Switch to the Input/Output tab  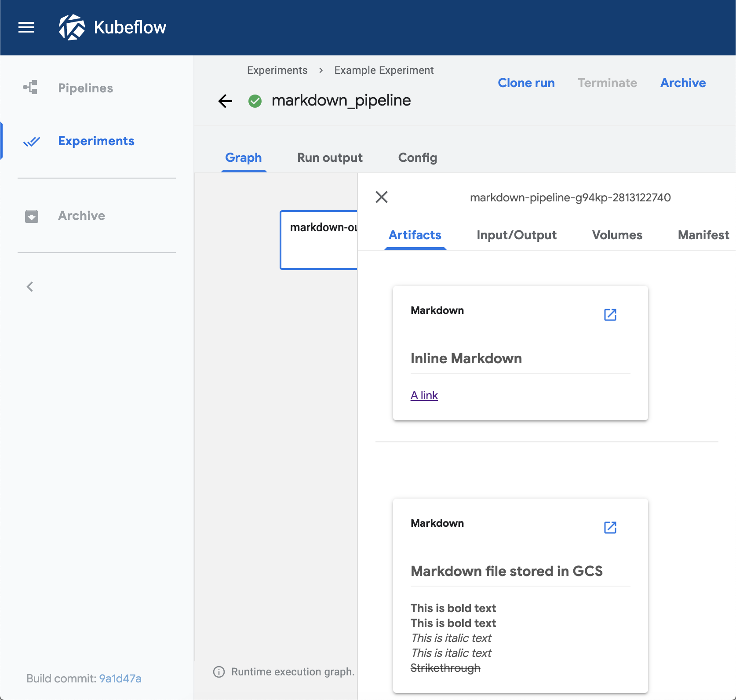click(x=516, y=235)
